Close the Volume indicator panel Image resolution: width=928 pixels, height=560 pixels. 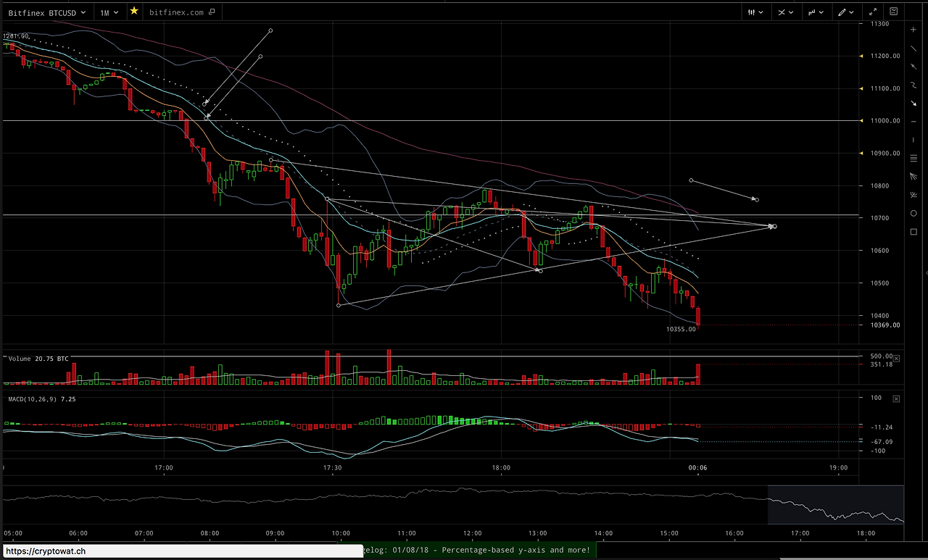click(896, 358)
